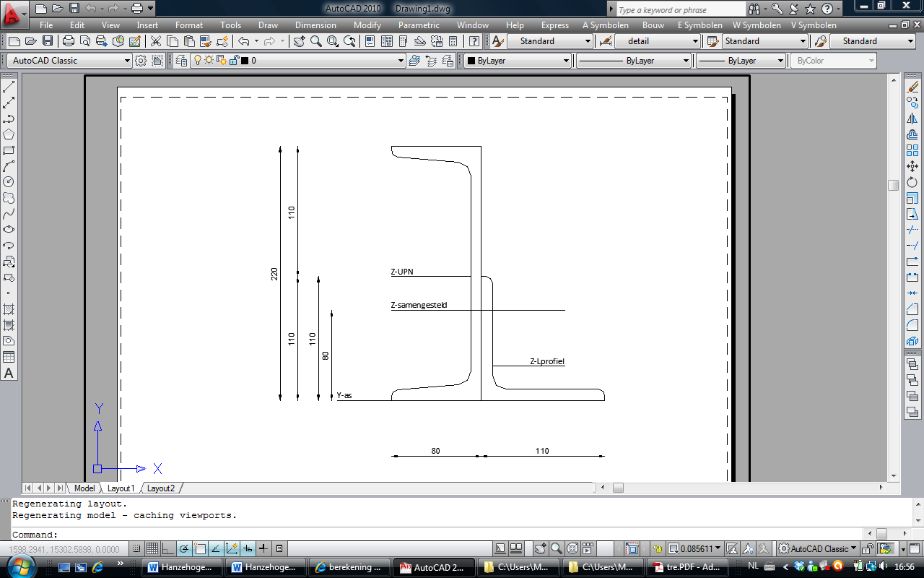Select the Array modify tool
Viewport: 924px width, 578px height.
coord(912,150)
